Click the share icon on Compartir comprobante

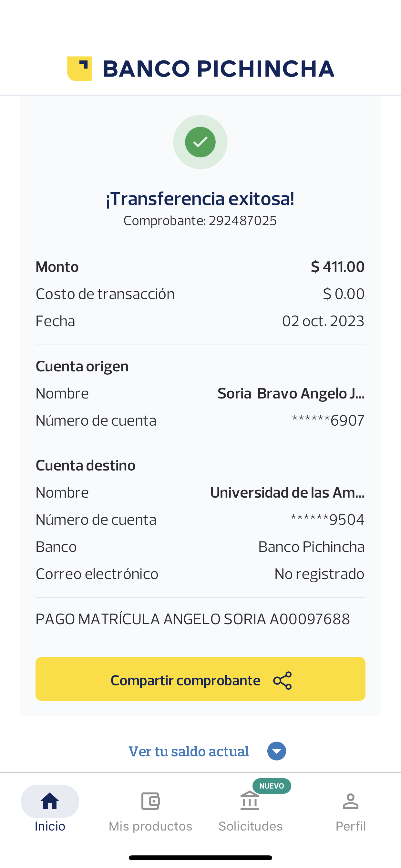click(283, 680)
